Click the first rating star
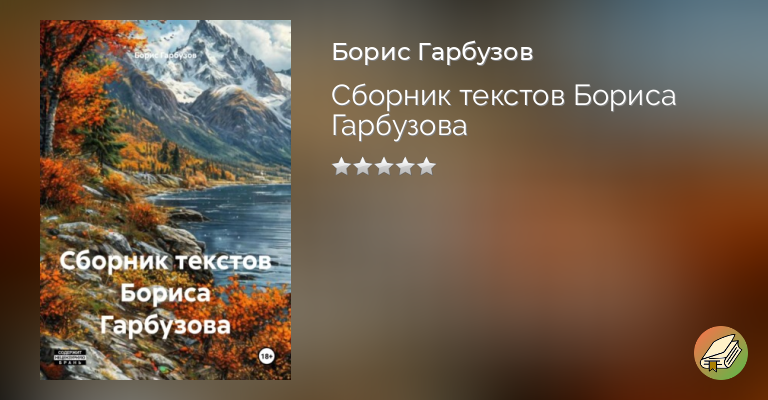768x400 pixels. click(x=341, y=166)
